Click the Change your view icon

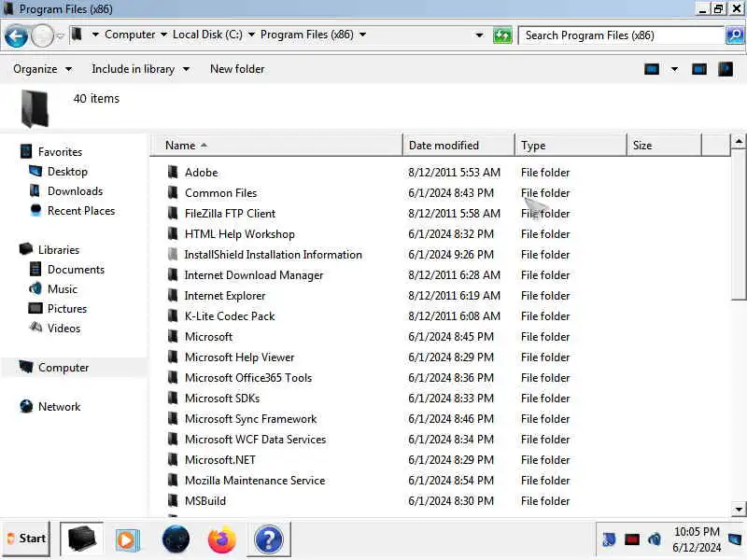651,69
